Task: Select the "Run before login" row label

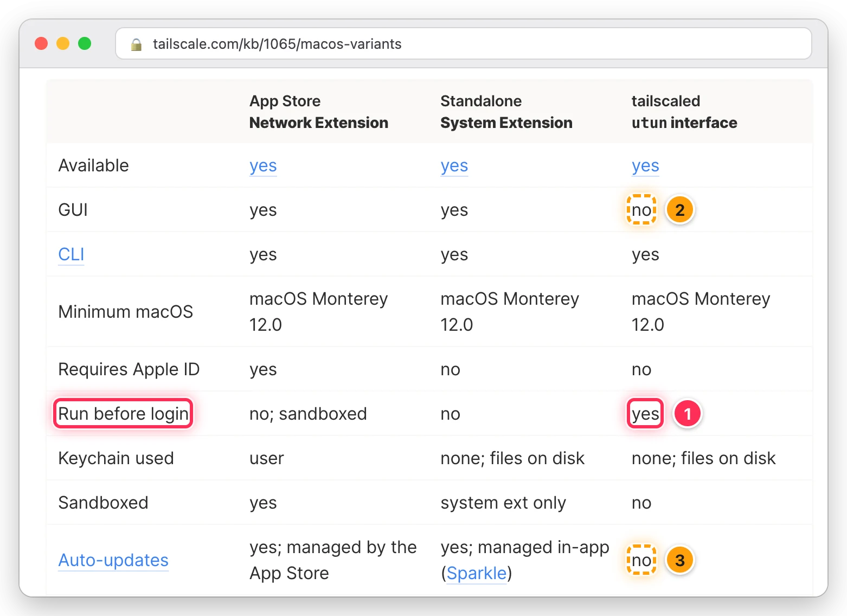Action: 123,414
